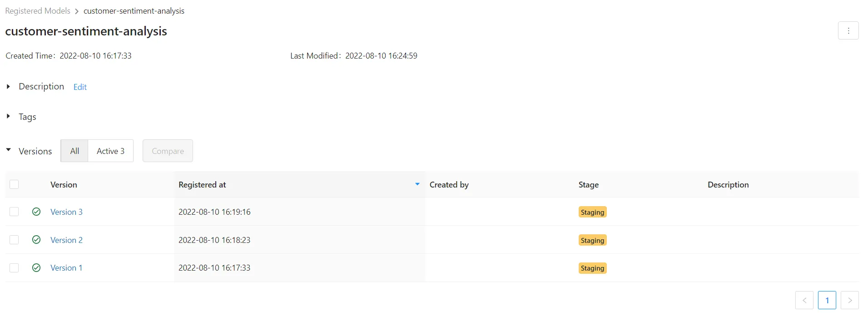Viewport: 868px width, 326px height.
Task: Switch to the Active 3 filter
Action: click(x=110, y=151)
